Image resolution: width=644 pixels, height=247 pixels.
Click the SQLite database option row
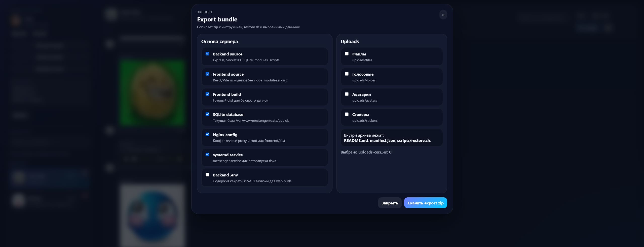click(x=264, y=117)
